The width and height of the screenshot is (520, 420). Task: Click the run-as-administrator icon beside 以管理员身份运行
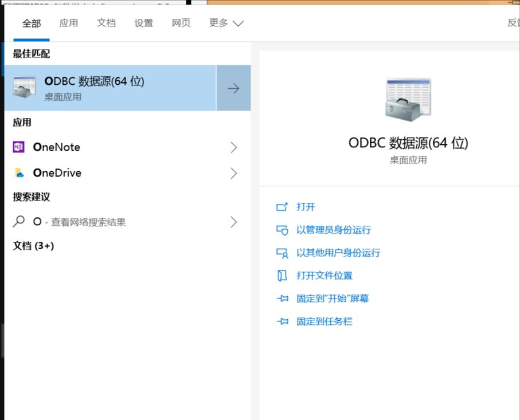[283, 230]
